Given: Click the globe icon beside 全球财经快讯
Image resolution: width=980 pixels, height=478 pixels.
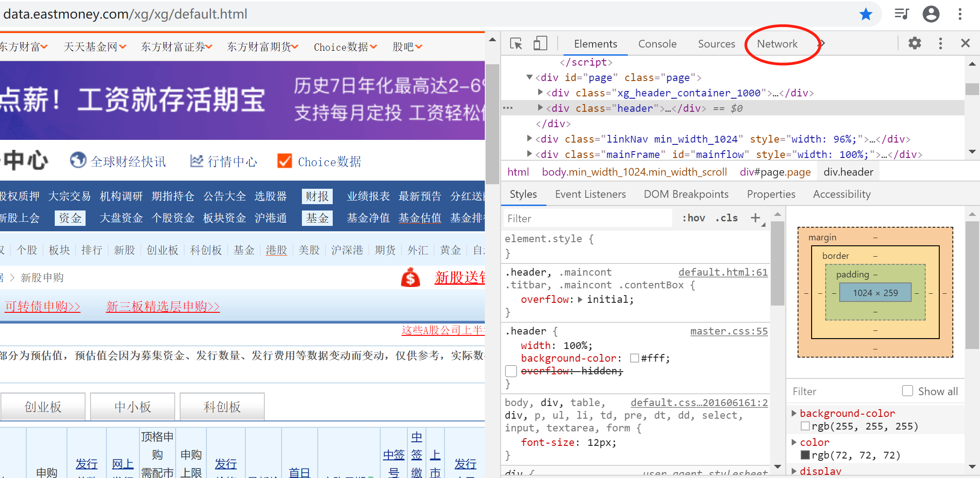Looking at the screenshot, I should tap(78, 160).
